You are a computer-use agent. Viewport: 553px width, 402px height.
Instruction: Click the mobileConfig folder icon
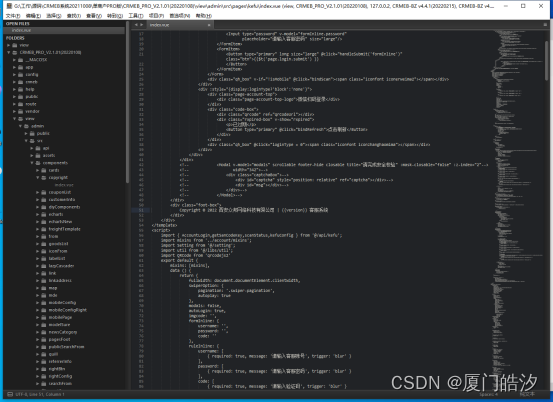(x=44, y=303)
